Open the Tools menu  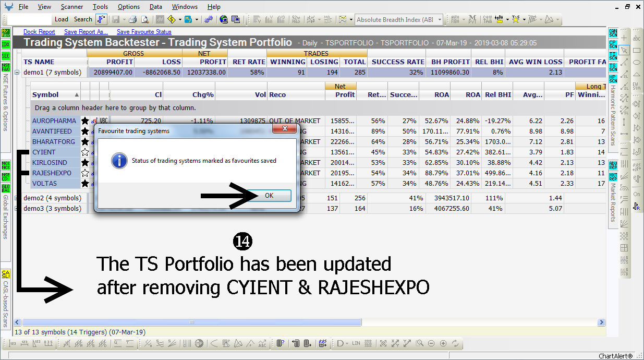point(101,7)
